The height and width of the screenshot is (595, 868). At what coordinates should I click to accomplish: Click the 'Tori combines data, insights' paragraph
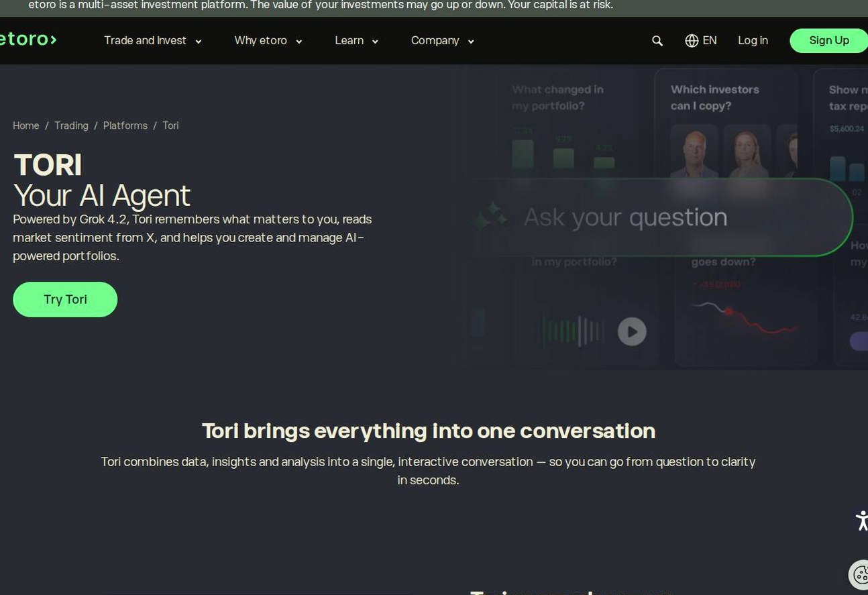click(x=428, y=471)
